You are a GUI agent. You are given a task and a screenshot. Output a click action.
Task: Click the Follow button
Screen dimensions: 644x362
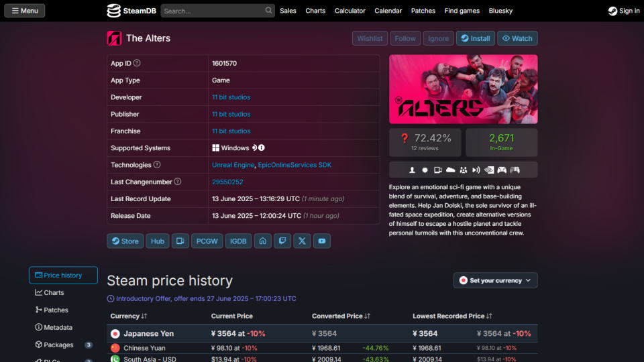[405, 38]
